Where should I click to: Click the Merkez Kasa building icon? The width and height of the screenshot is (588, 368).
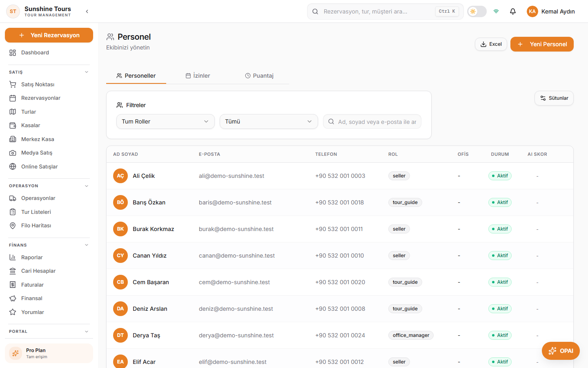[x=13, y=139]
